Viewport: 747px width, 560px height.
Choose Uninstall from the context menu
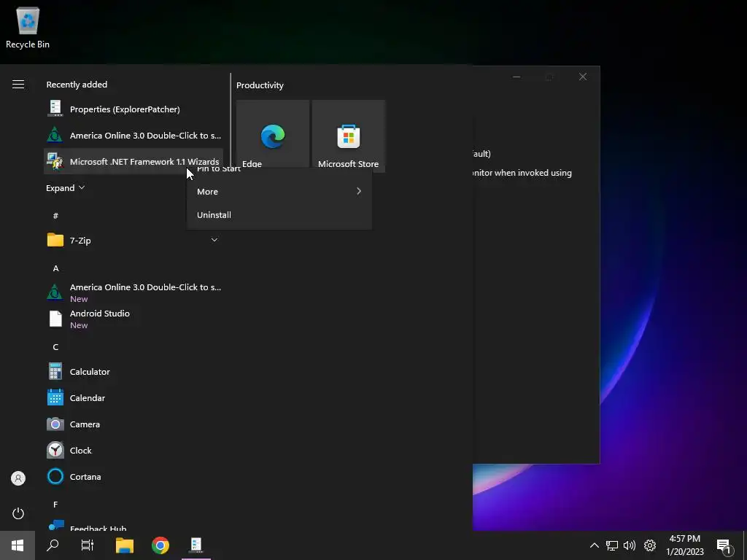click(x=279, y=215)
